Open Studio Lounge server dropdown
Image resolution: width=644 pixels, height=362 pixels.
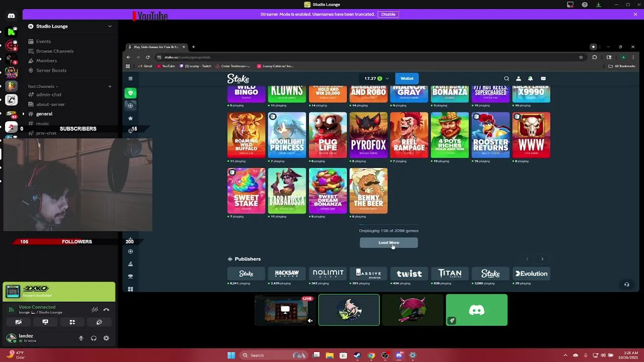pos(110,26)
